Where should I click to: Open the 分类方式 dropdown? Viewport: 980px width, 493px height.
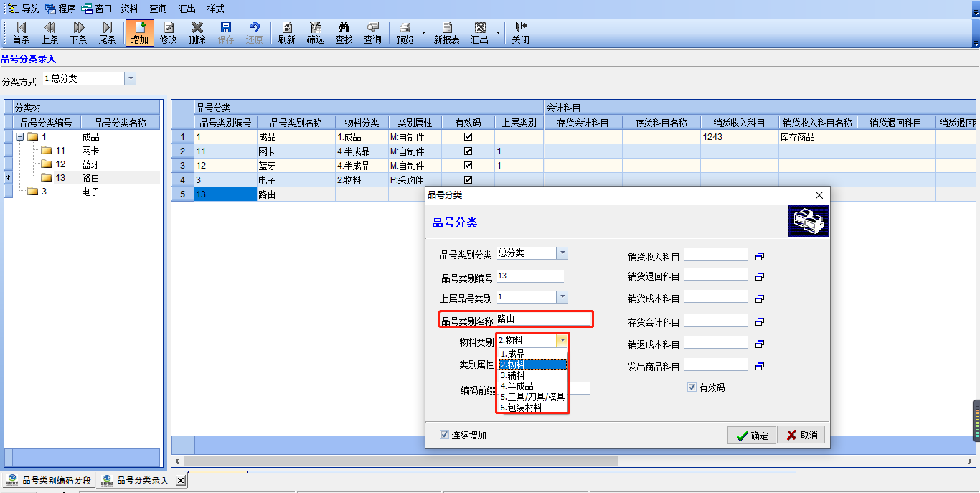click(130, 79)
